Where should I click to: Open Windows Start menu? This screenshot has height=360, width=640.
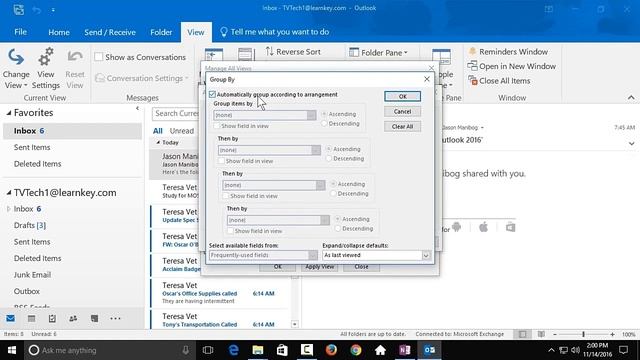(x=11, y=350)
